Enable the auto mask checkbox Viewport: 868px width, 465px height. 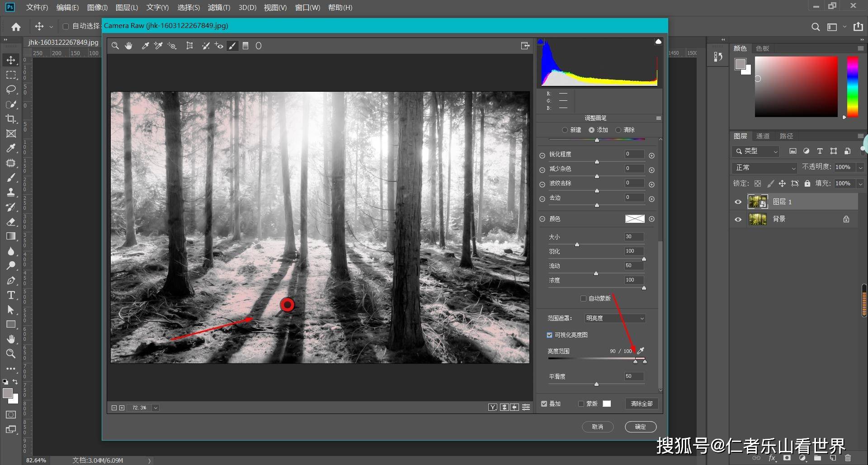click(x=583, y=298)
